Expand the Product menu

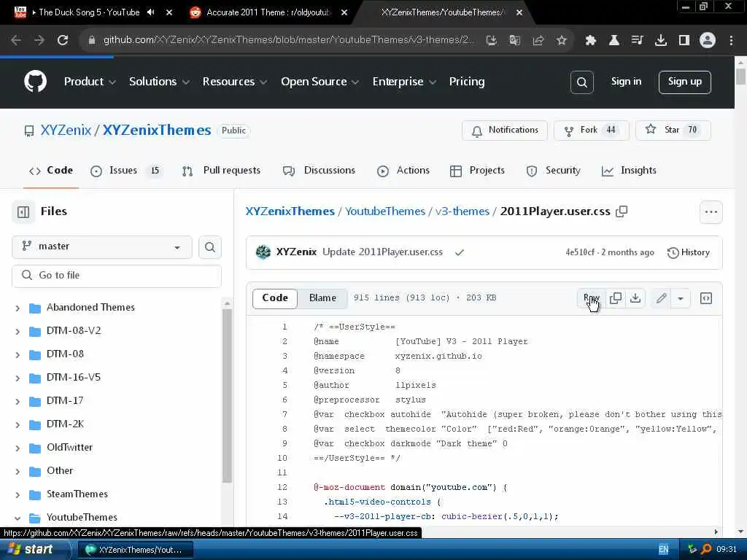tap(90, 82)
